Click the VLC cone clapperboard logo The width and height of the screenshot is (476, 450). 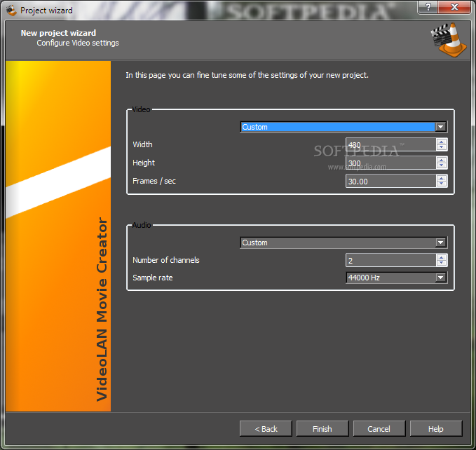(449, 40)
